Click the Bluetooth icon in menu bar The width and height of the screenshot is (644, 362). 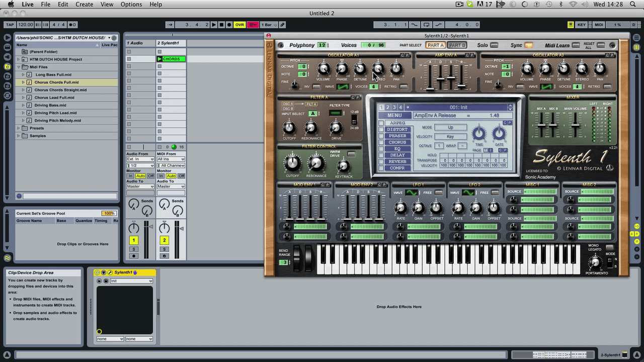click(x=561, y=5)
